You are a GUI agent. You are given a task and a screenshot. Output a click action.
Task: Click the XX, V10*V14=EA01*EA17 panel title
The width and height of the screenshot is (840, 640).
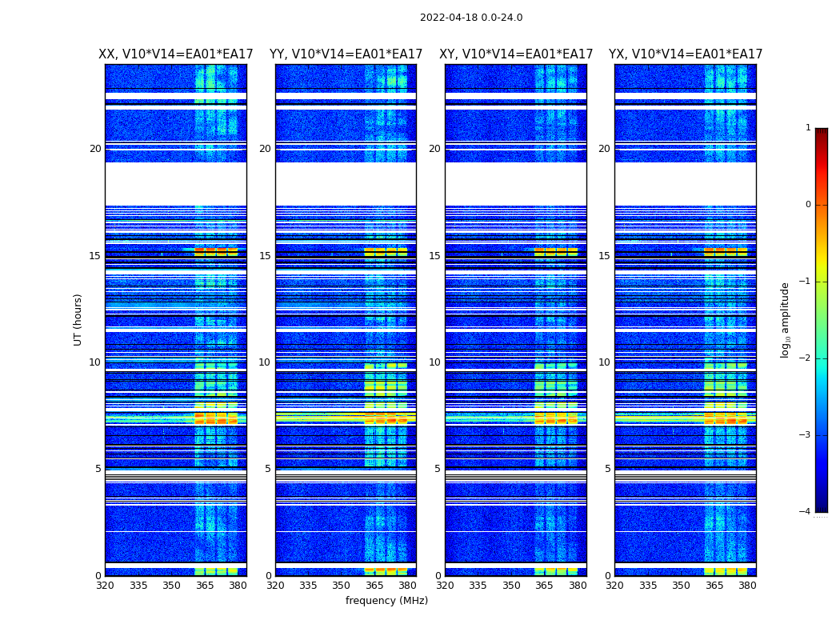click(x=176, y=54)
